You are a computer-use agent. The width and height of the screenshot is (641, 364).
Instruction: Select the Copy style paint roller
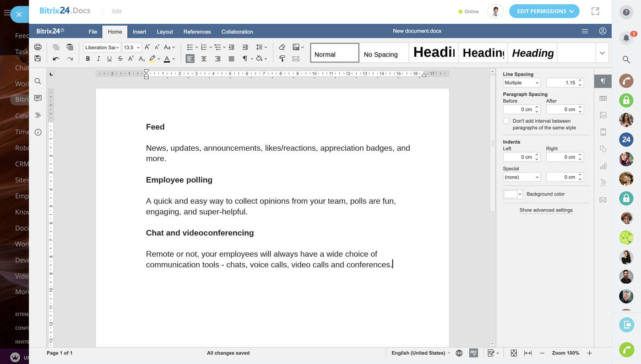tap(282, 59)
